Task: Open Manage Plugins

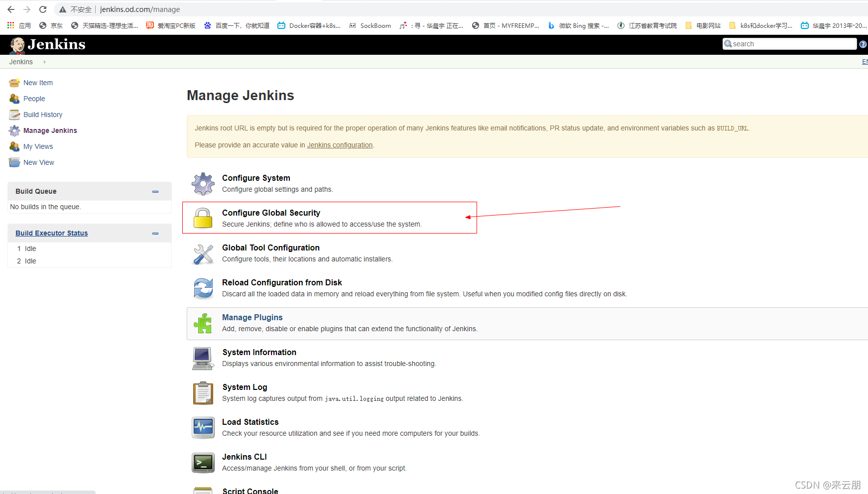Action: click(x=252, y=317)
